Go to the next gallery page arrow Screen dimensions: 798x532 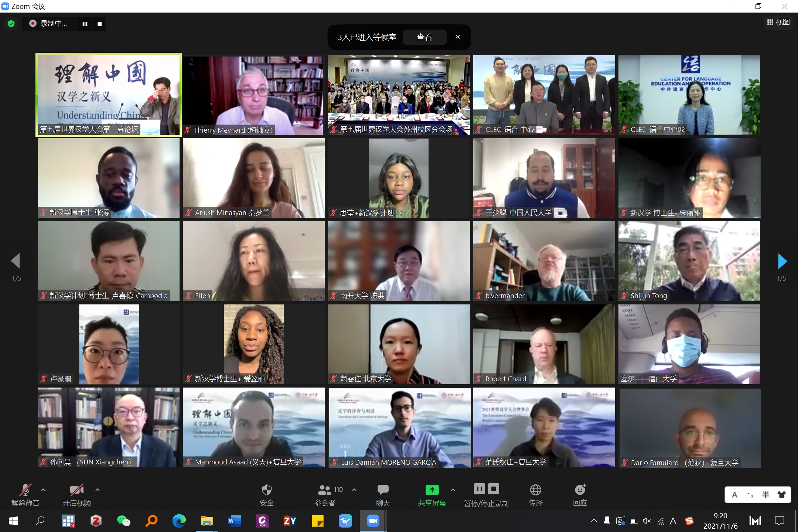click(782, 261)
